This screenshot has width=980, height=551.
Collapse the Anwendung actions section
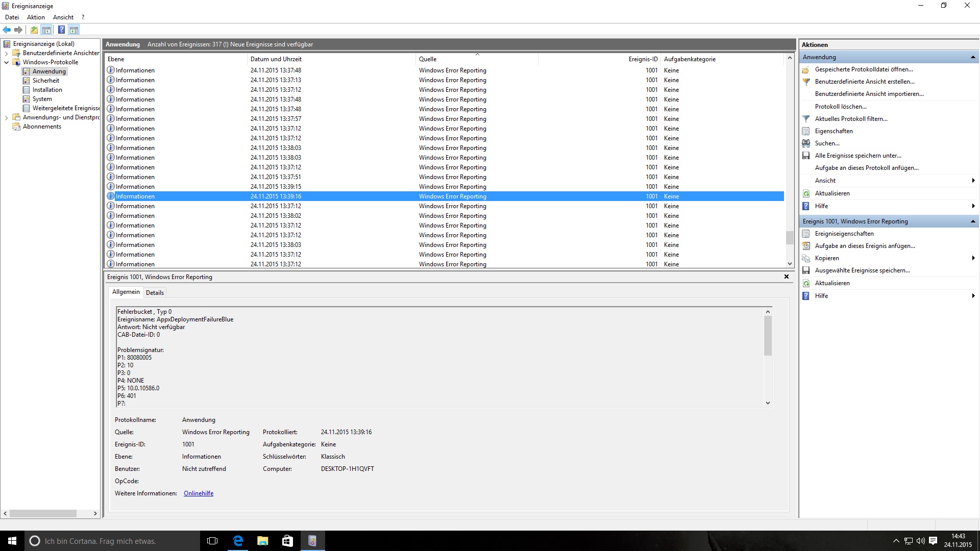[x=973, y=57]
